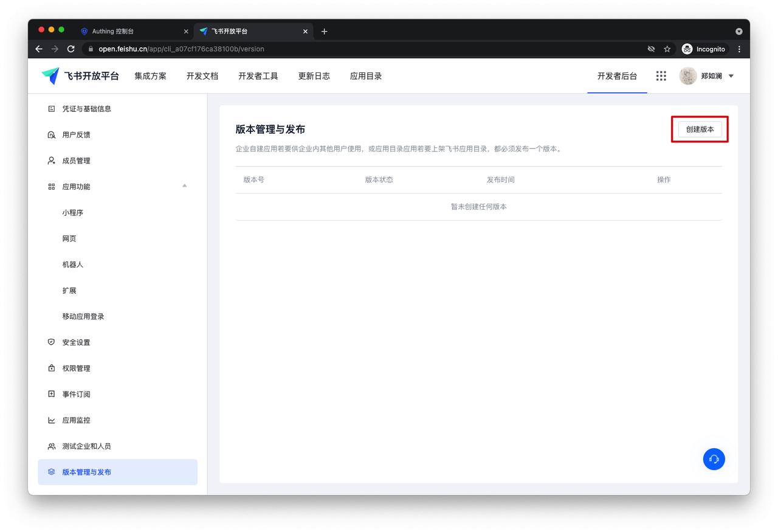Select the 成员管理 member management icon
Screen dimensions: 778x532
(x=51, y=160)
